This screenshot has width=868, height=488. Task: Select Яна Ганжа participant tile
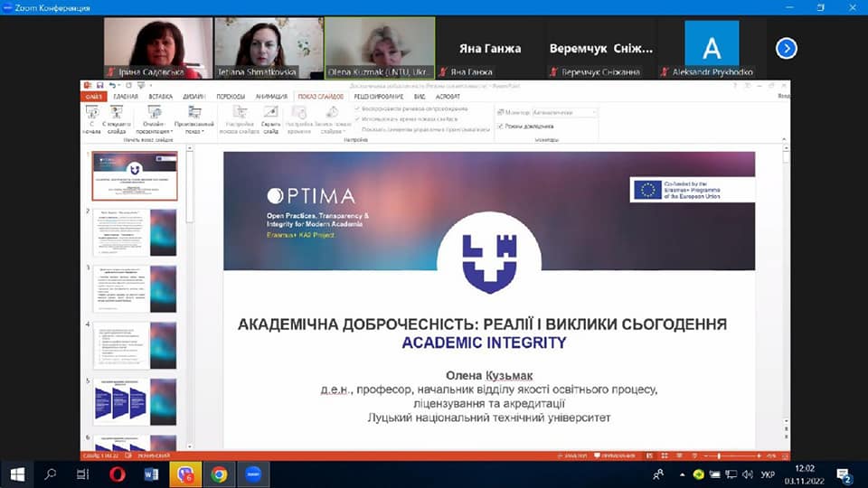coord(490,48)
